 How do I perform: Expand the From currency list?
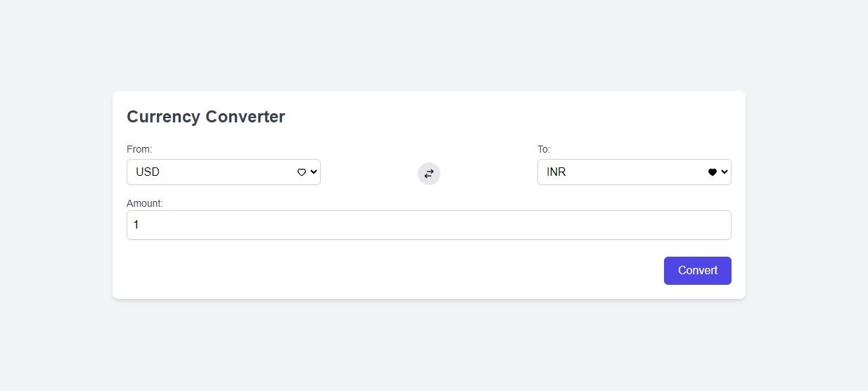click(x=224, y=172)
